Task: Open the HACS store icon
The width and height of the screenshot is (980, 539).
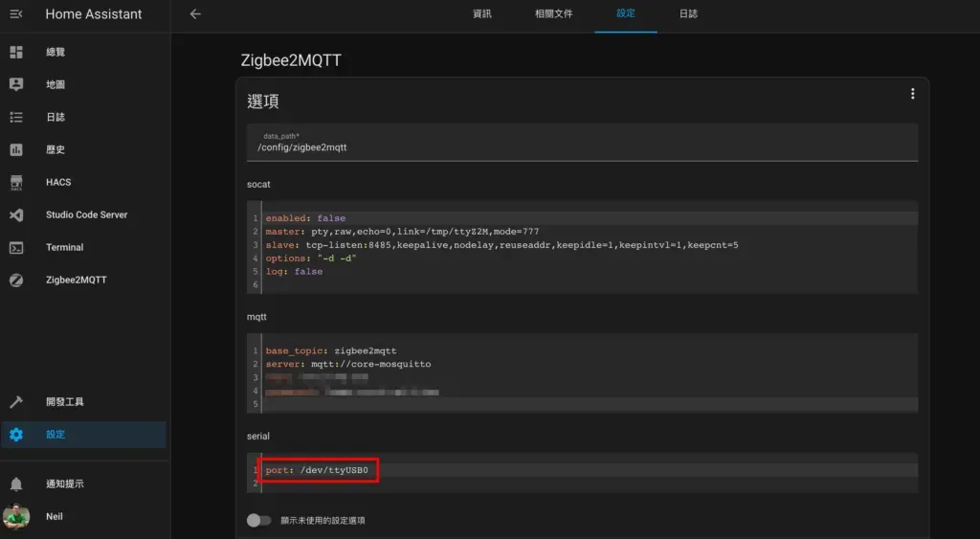Action: [x=16, y=182]
